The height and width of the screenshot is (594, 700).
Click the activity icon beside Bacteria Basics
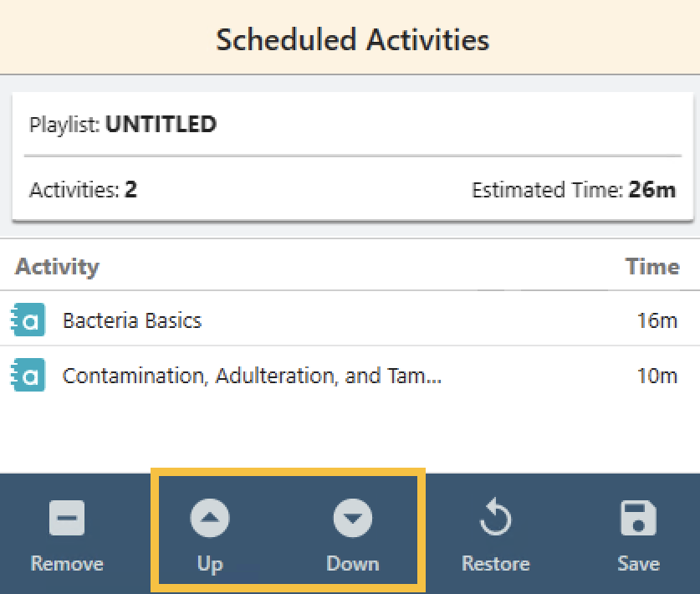pyautogui.click(x=27, y=320)
